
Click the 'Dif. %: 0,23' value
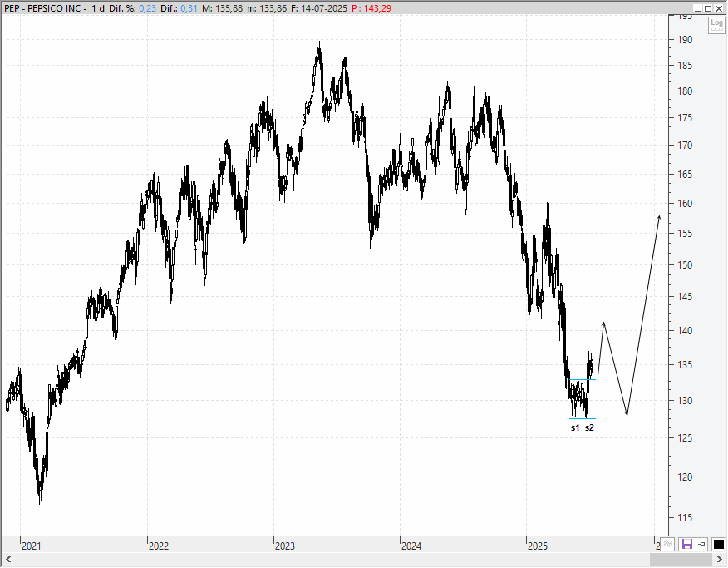133,8
